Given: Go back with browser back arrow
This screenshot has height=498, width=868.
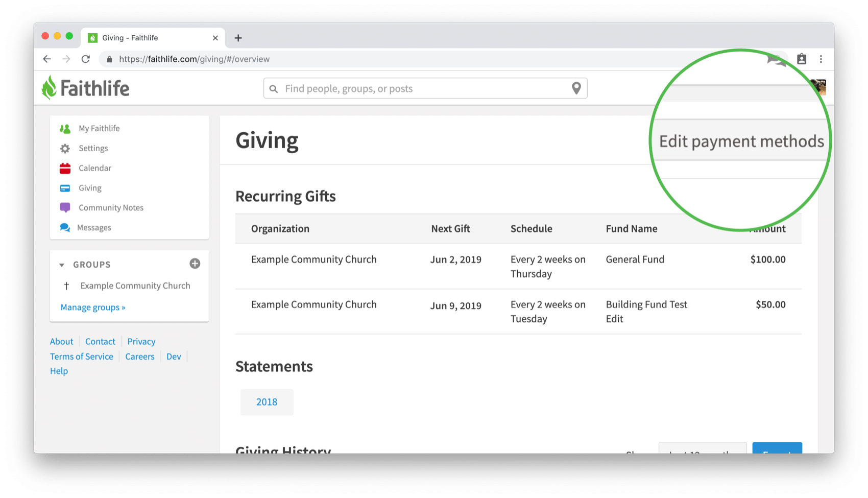Looking at the screenshot, I should tap(47, 59).
